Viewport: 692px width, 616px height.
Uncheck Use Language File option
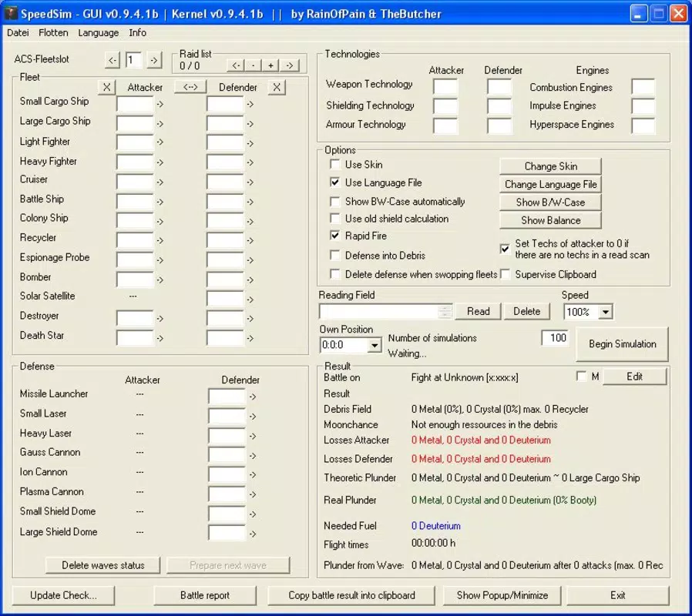(x=335, y=182)
